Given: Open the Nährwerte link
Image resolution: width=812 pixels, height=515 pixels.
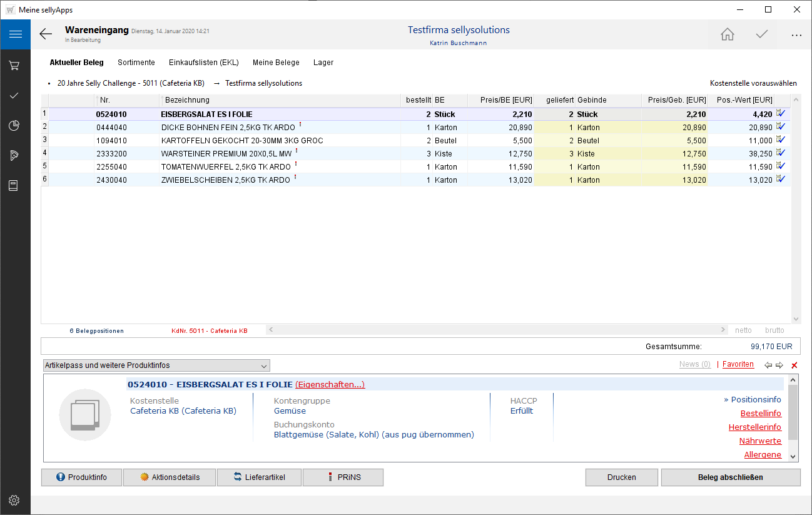Looking at the screenshot, I should coord(760,441).
